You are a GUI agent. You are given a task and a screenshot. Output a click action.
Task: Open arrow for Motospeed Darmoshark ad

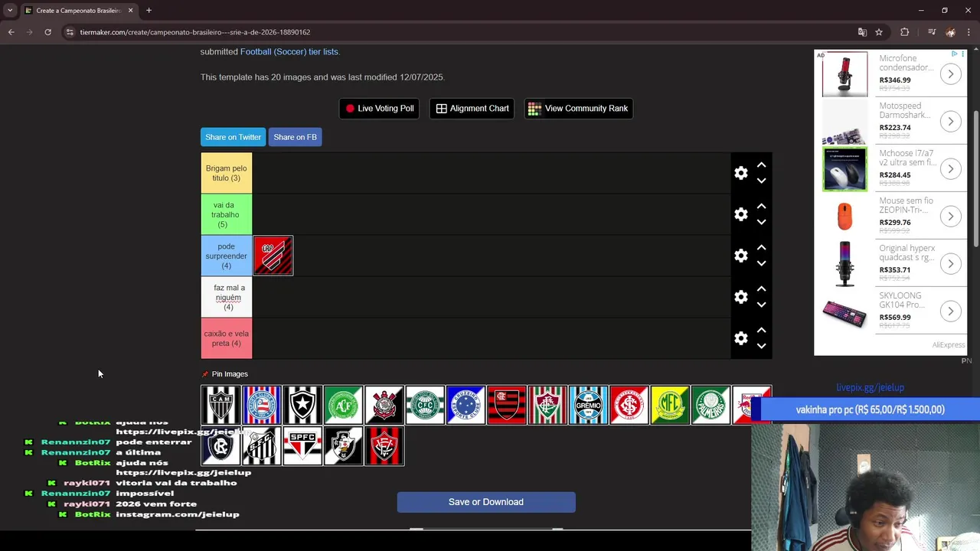(950, 122)
